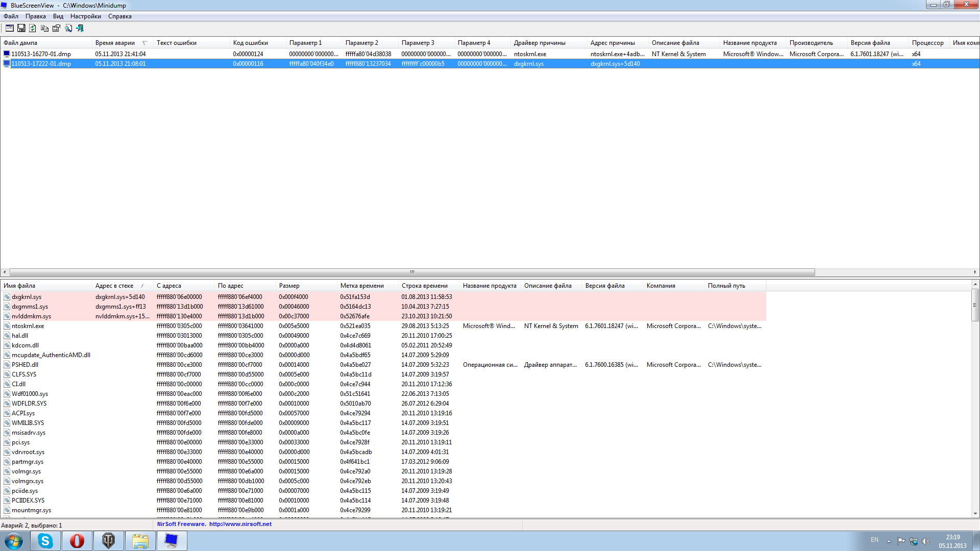Exit the program via toolbar door icon

coord(80,28)
